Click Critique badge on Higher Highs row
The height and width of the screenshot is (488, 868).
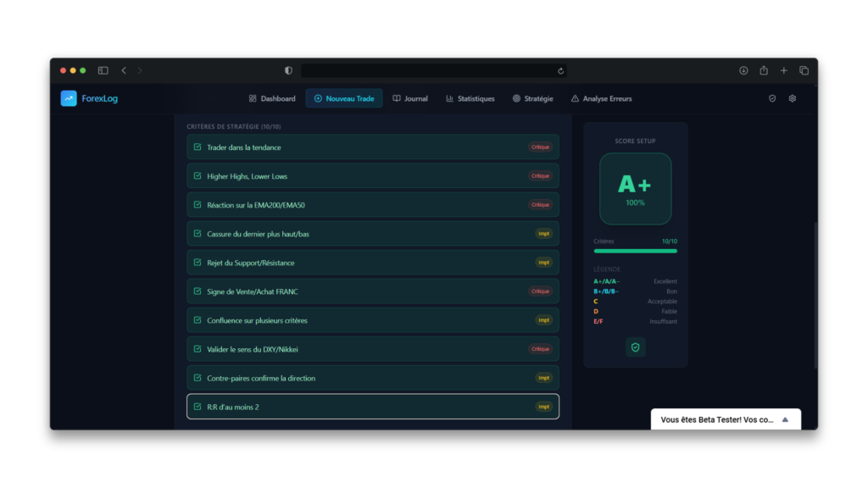540,176
